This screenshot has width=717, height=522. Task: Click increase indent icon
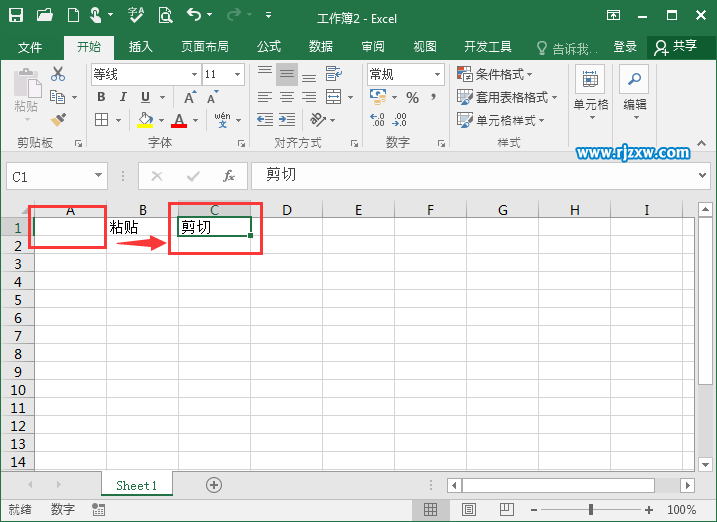[287, 120]
